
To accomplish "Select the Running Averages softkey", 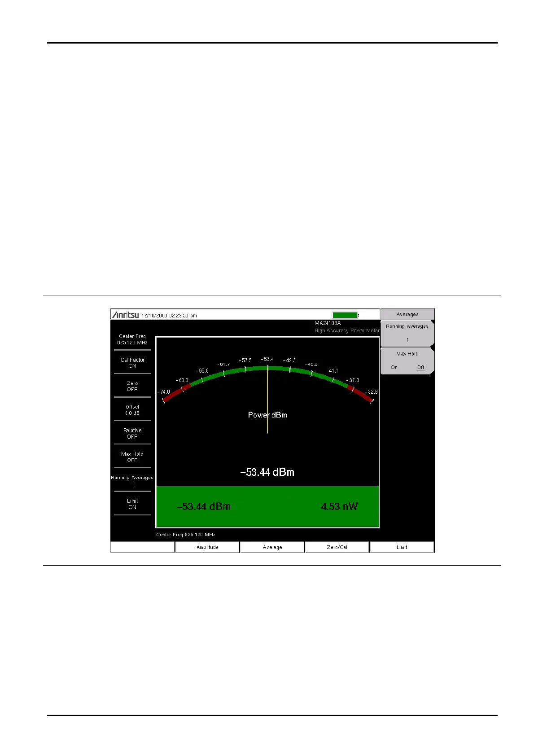I will pos(407,333).
